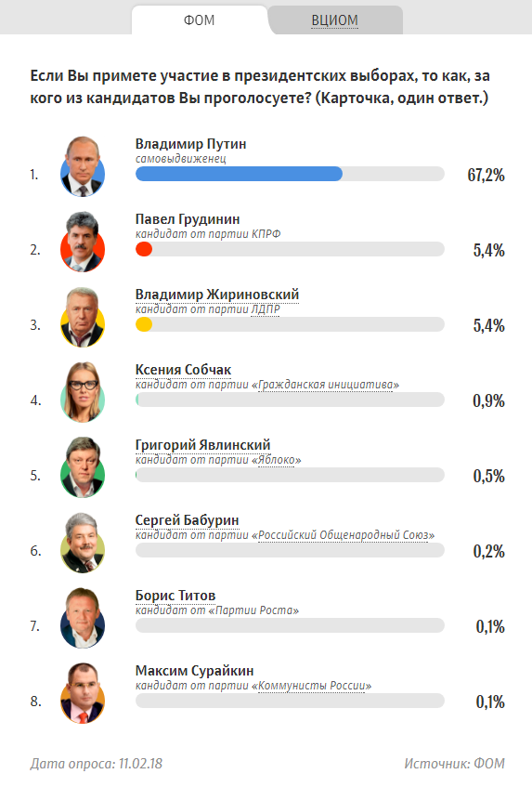The height and width of the screenshot is (787, 532).
Task: Click Putin's blue 67,2% progress bar
Action: [x=240, y=174]
